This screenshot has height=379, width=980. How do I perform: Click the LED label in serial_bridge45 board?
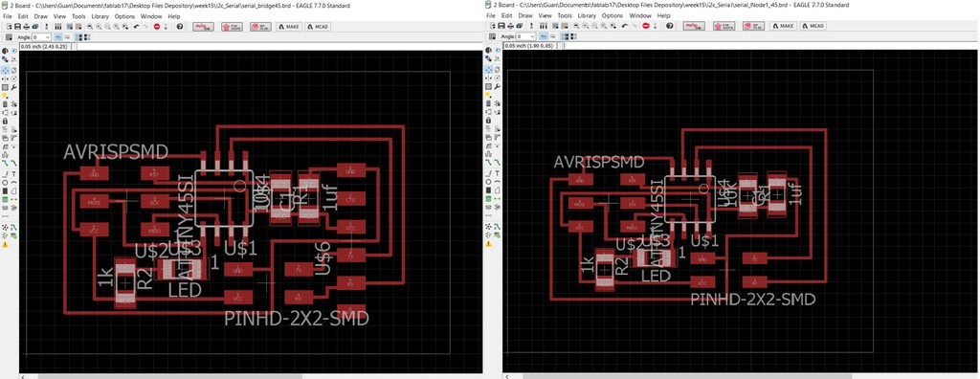(186, 290)
